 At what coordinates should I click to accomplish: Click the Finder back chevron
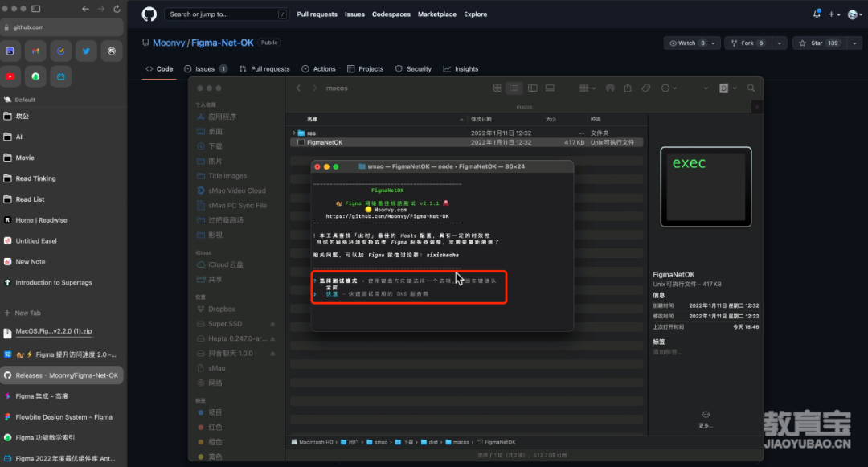(298, 88)
